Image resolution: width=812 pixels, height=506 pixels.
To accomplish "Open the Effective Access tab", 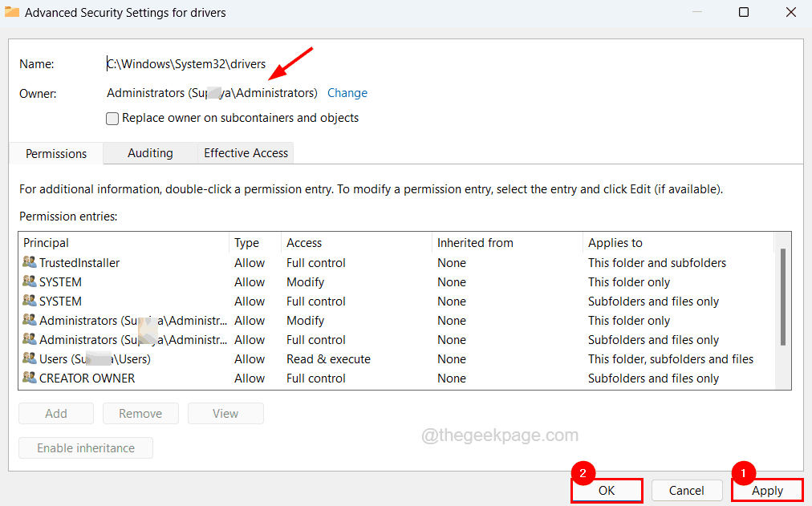I will (245, 152).
